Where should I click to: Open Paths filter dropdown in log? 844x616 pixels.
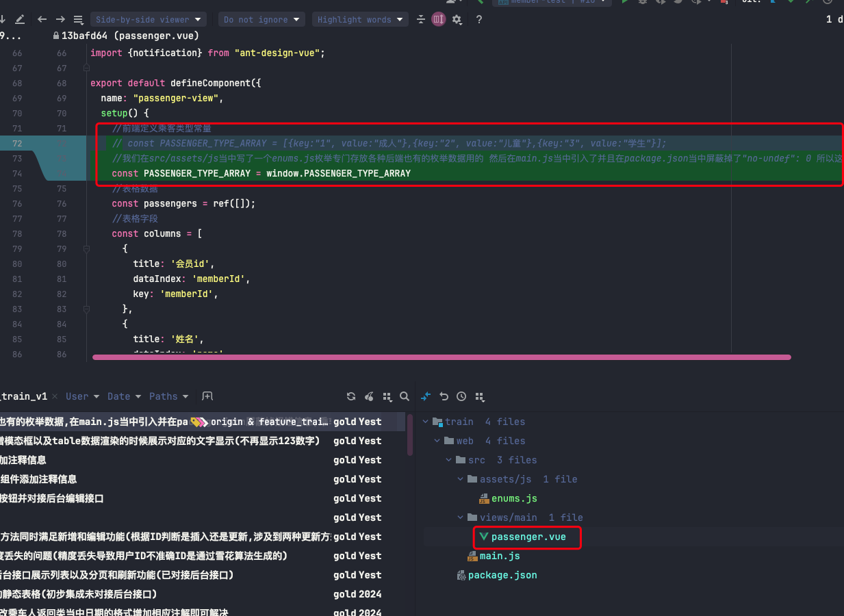[x=168, y=396]
